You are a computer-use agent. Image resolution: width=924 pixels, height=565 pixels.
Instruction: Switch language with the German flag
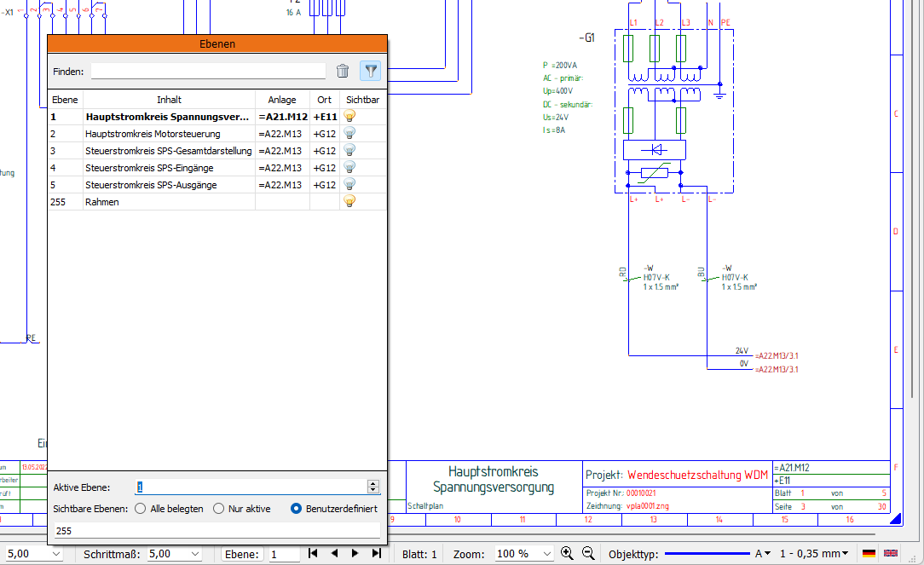coord(869,554)
